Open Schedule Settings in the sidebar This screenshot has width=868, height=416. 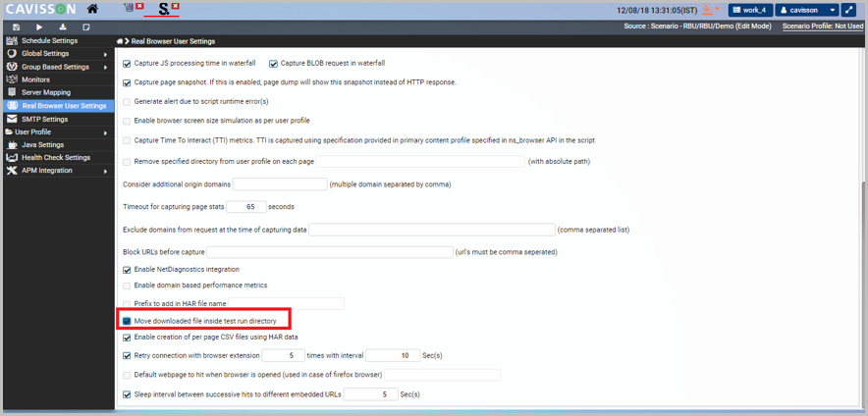[49, 41]
